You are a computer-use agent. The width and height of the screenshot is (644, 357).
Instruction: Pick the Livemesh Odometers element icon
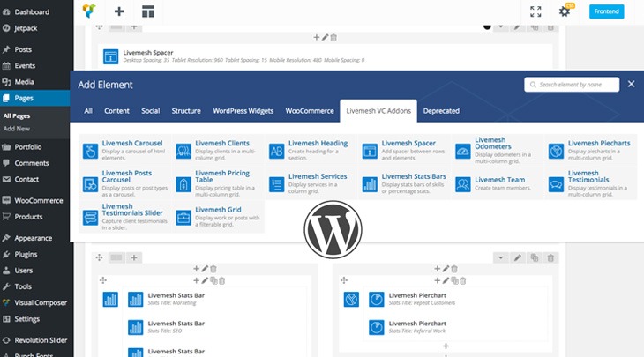pyautogui.click(x=463, y=151)
